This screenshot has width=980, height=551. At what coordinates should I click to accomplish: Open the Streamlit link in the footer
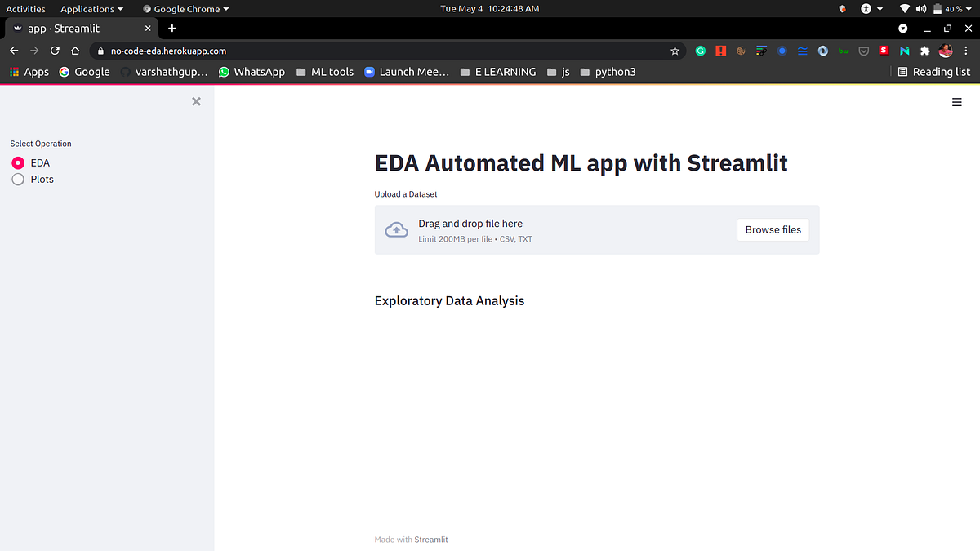[x=431, y=539]
